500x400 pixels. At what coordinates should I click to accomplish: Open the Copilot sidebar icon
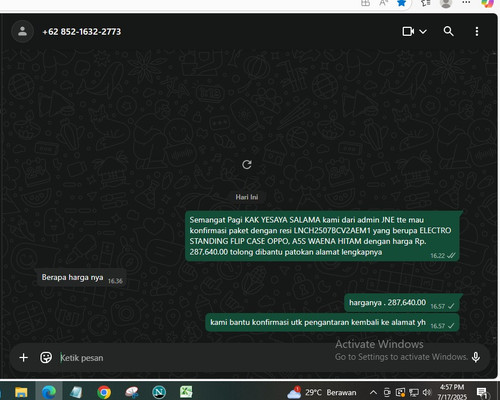(487, 3)
